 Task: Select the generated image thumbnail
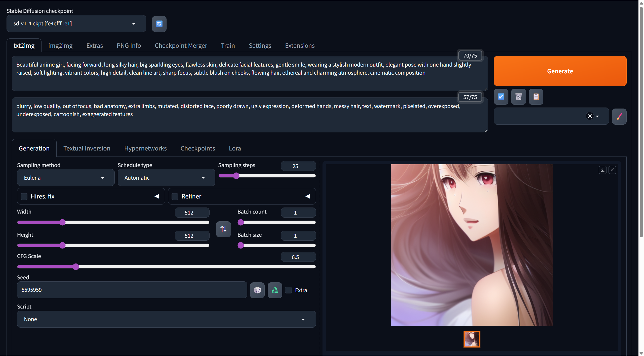[472, 339]
